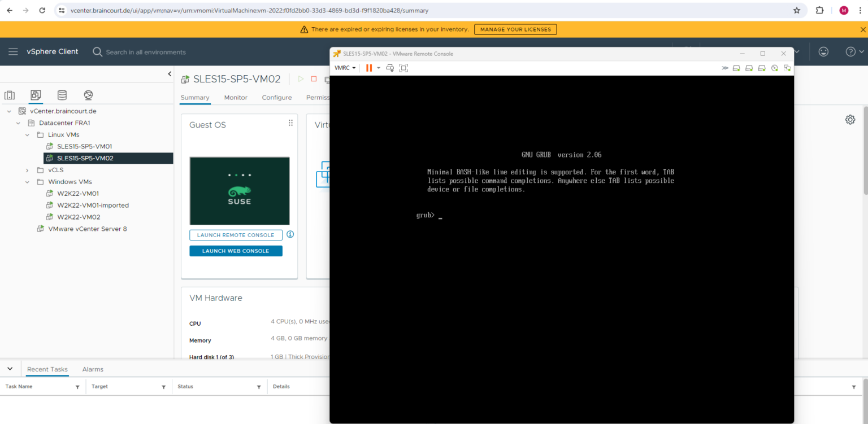This screenshot has width=868, height=424.
Task: Click MANAGE YOUR LICENSES in the warning banner
Action: pyautogui.click(x=515, y=29)
